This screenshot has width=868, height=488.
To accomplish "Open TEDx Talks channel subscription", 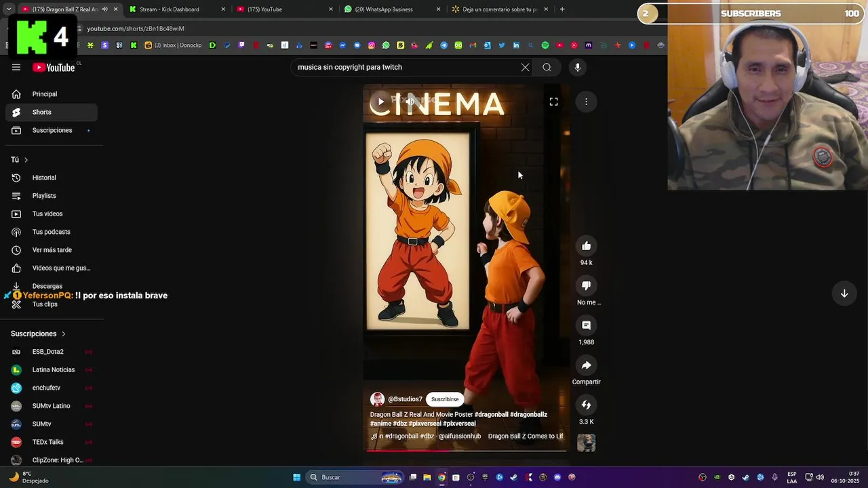I will point(52,442).
